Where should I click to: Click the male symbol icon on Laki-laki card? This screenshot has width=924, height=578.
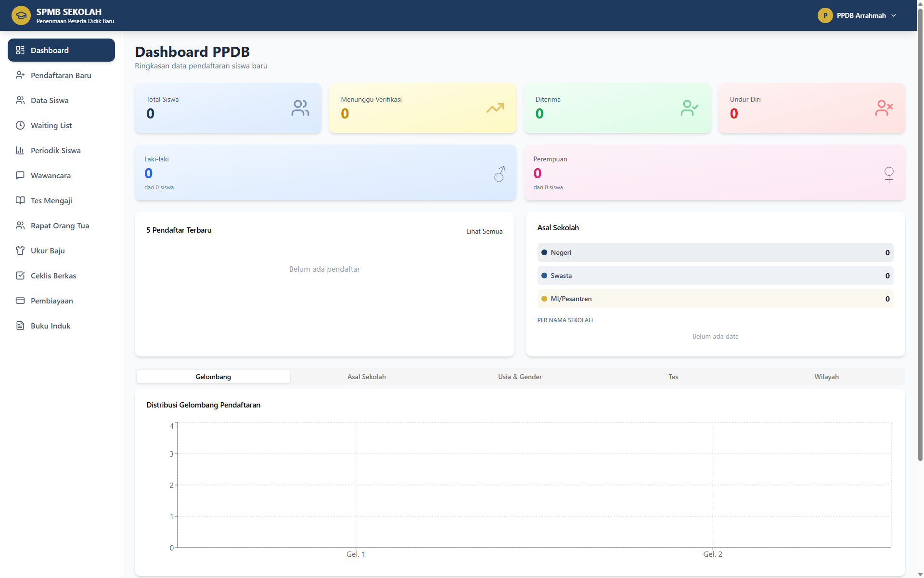click(500, 174)
